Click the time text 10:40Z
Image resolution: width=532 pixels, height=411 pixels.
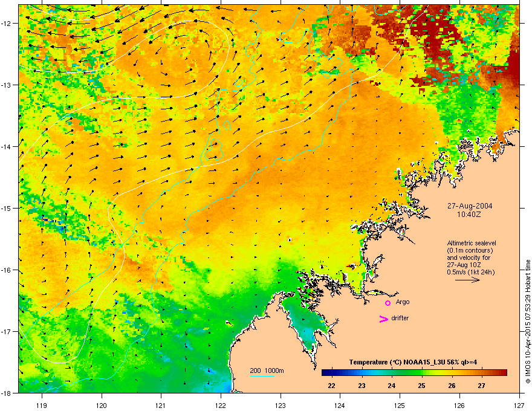(469, 215)
